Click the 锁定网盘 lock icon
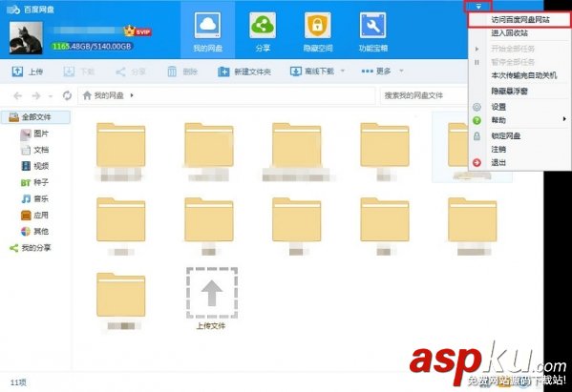Screen dimensions: 572x392 click(477, 135)
